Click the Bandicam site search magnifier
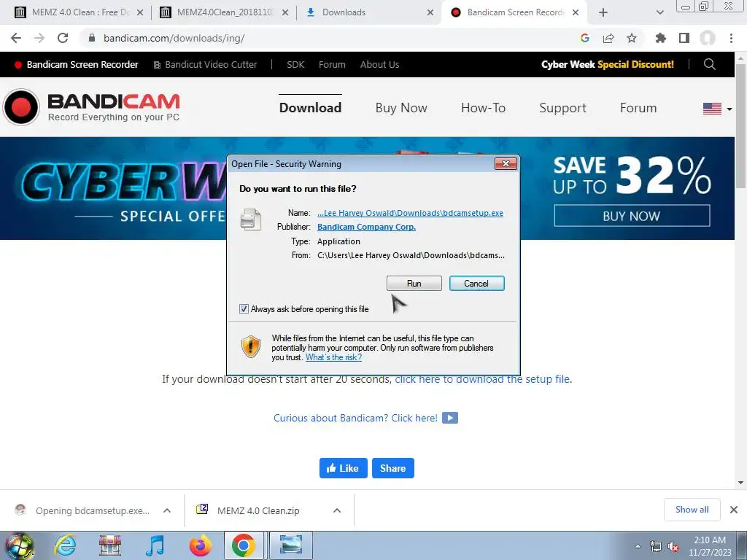Screen dimensions: 747x560 [709, 64]
